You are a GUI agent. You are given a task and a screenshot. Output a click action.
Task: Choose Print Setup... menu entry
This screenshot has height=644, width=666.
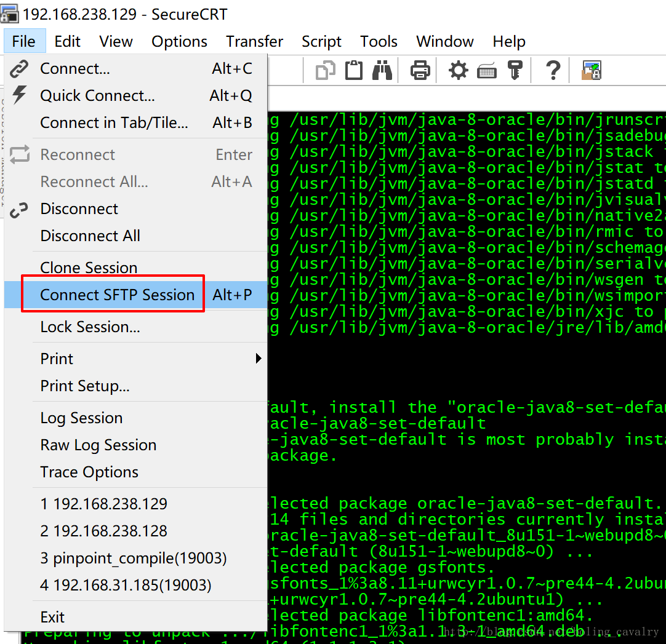pos(135,386)
